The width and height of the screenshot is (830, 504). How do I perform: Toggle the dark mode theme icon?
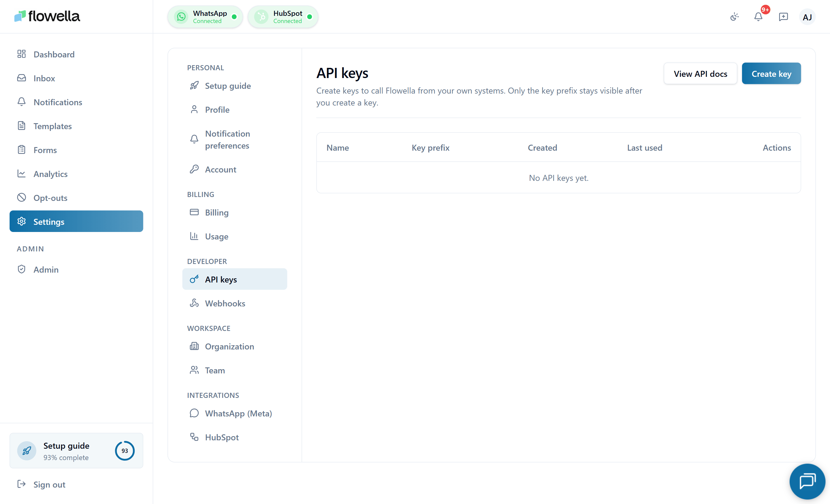point(734,16)
